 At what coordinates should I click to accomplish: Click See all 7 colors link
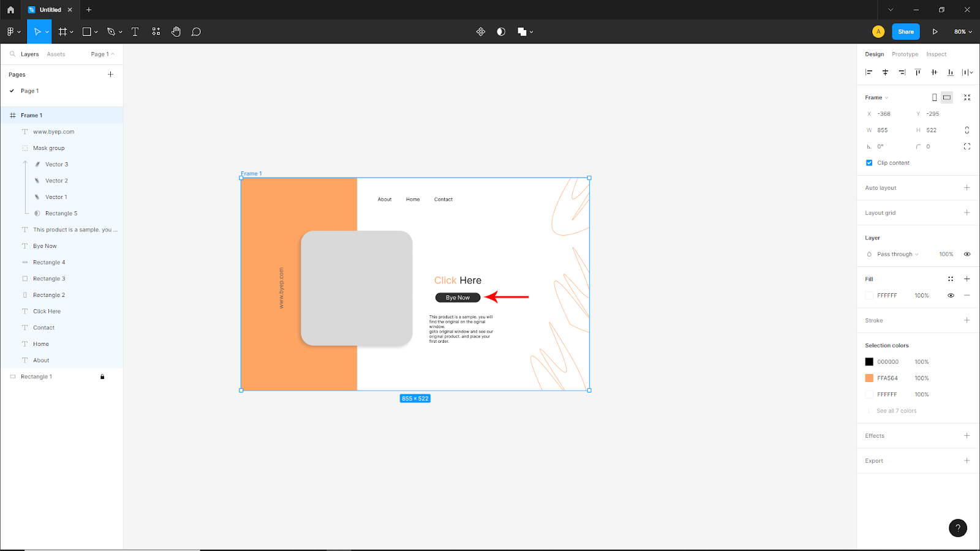pyautogui.click(x=896, y=411)
